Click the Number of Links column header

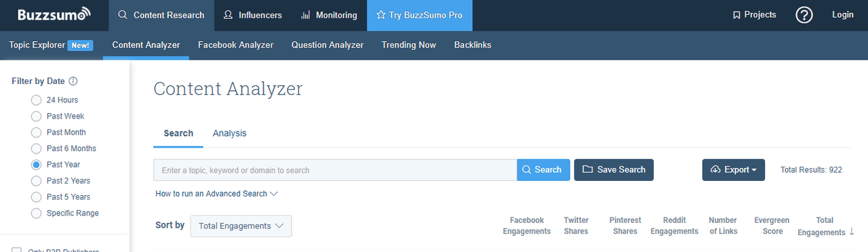723,226
